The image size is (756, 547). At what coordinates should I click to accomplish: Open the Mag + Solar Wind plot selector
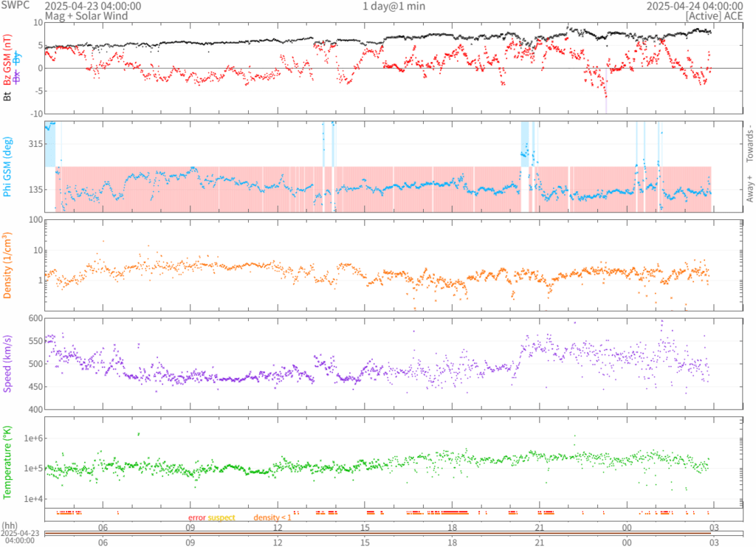[x=86, y=16]
